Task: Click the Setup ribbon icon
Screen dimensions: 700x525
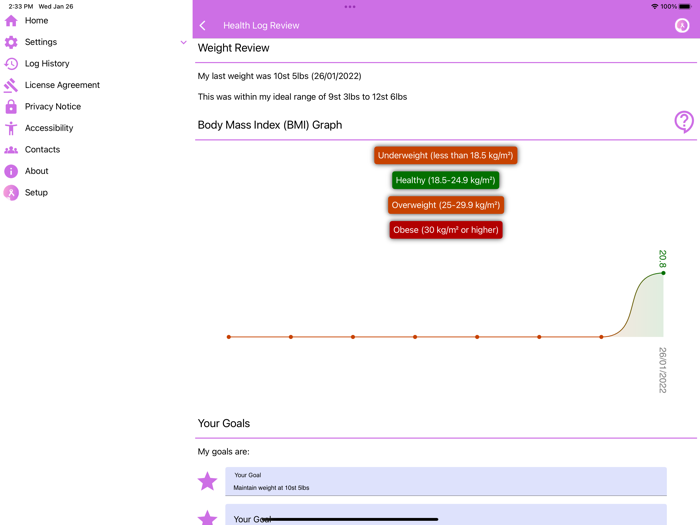Action: point(11,192)
